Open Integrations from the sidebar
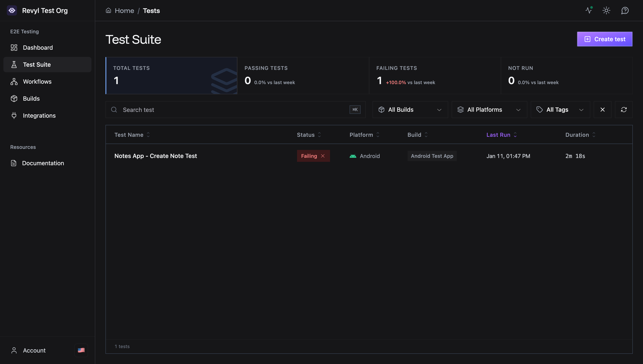The height and width of the screenshot is (364, 643). (x=39, y=115)
